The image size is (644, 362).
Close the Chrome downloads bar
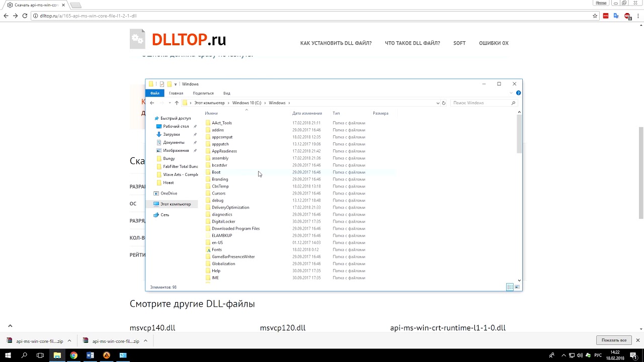pyautogui.click(x=637, y=340)
